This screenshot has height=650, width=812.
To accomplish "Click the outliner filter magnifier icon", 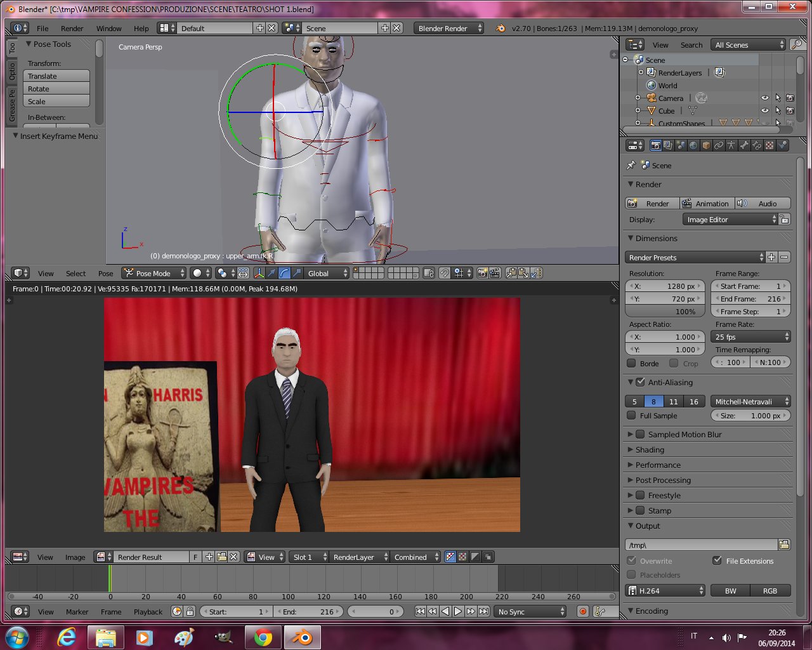I will pos(796,44).
